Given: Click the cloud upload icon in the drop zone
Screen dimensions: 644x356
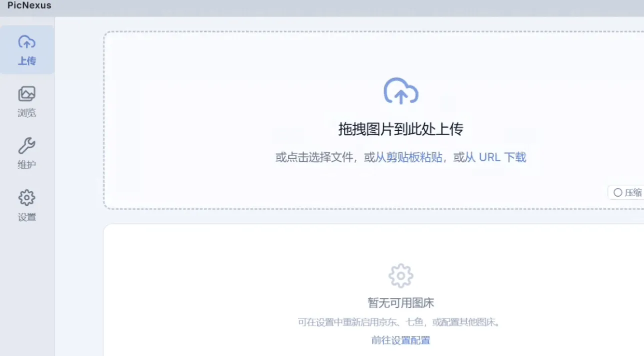Looking at the screenshot, I should [401, 91].
